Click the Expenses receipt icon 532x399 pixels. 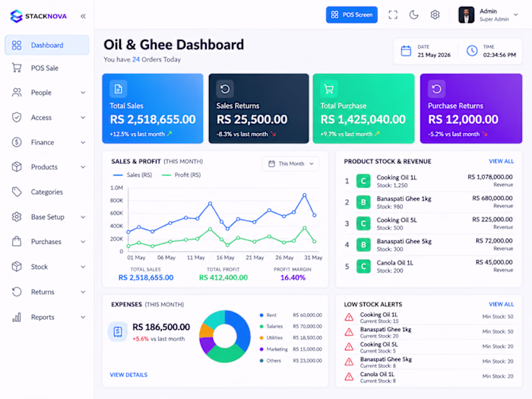(x=118, y=331)
